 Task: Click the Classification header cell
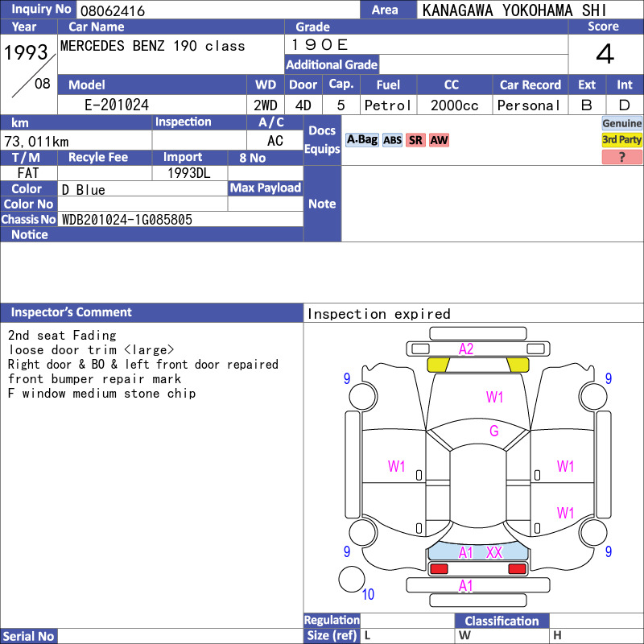pos(502,621)
